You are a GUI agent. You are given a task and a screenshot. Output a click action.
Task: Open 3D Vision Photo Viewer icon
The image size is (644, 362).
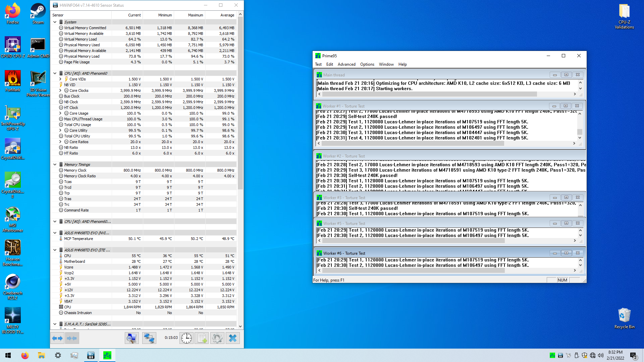(38, 84)
